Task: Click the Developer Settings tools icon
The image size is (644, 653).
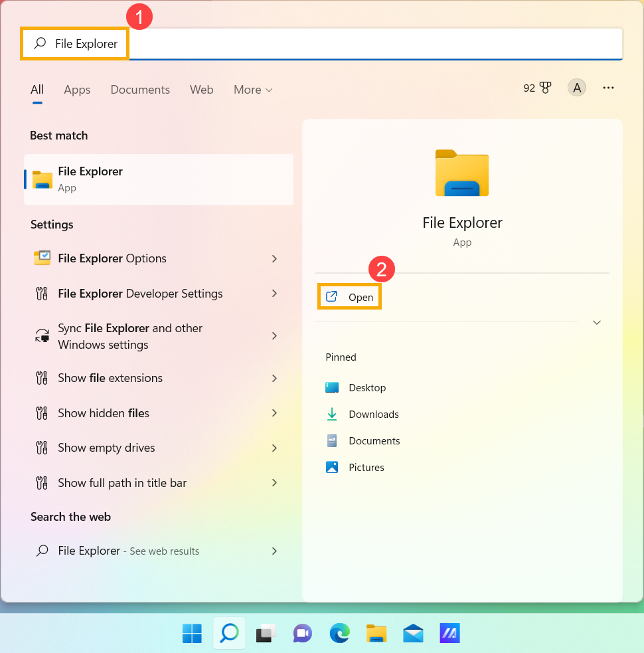Action: click(x=42, y=294)
